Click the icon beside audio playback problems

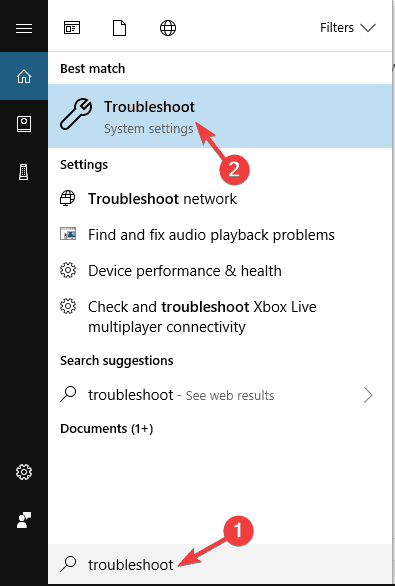click(x=68, y=234)
